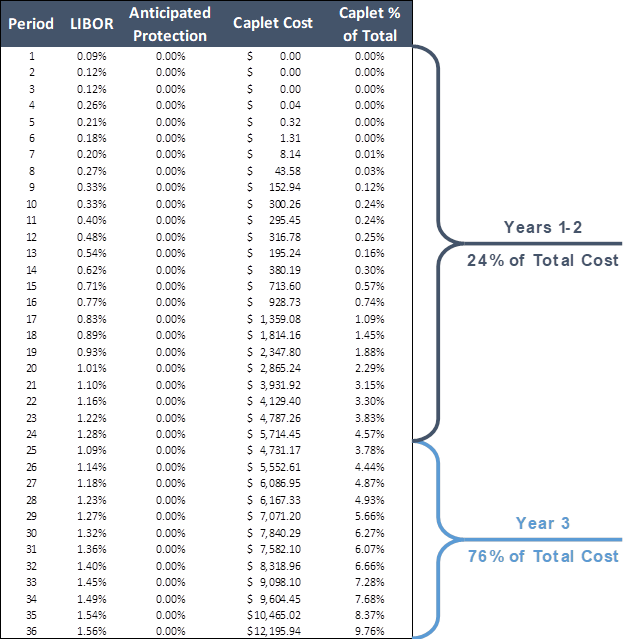Click the Caplet Cost column header
Image resolution: width=624 pixels, height=640 pixels.
tap(272, 23)
